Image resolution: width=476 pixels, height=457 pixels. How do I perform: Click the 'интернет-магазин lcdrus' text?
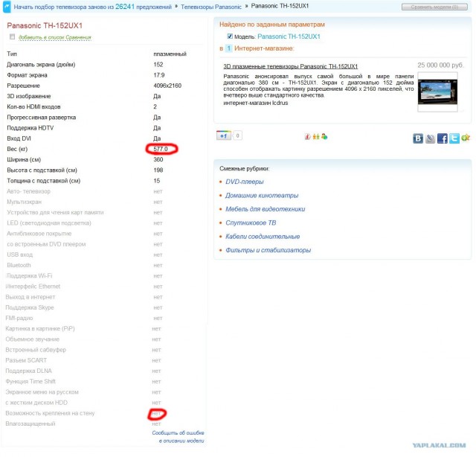pos(256,103)
